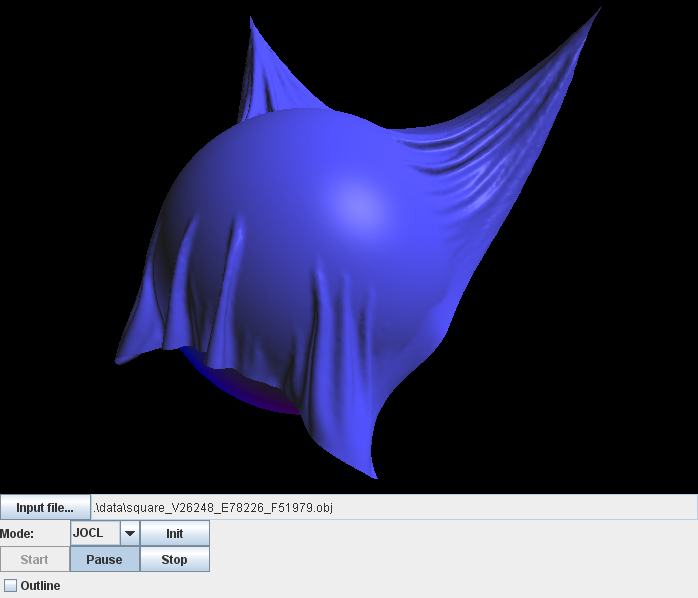This screenshot has width=698, height=598.
Task: Expand the Mode dropdown arrow
Action: (x=130, y=533)
